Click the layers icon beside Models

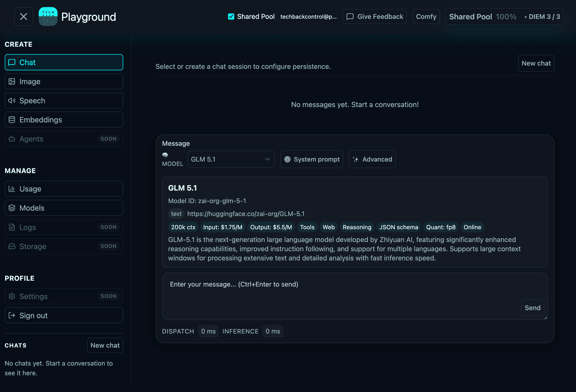[12, 208]
